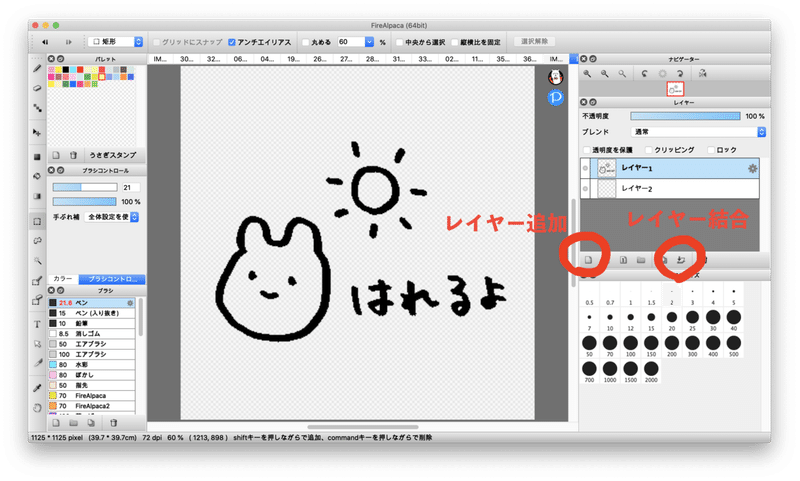The height and width of the screenshot is (481, 800).
Task: Enable the 丸める checkbox
Action: click(x=306, y=42)
